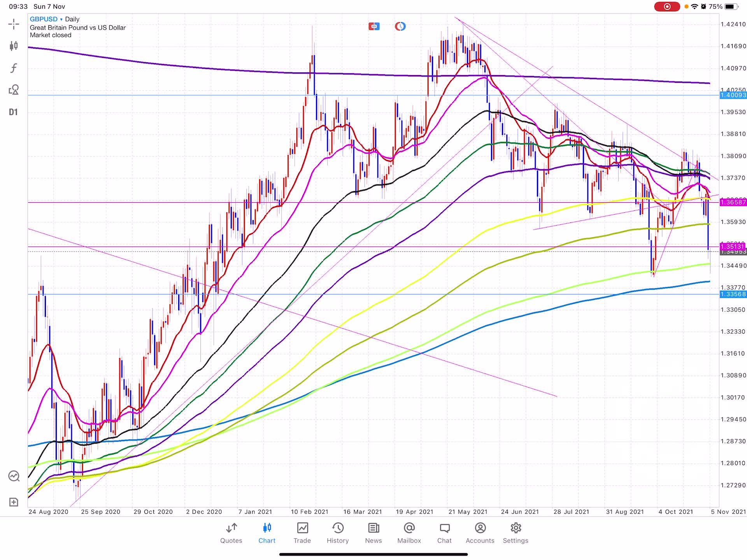
Task: Tap the battery indicator showing 75%
Action: 723,7
